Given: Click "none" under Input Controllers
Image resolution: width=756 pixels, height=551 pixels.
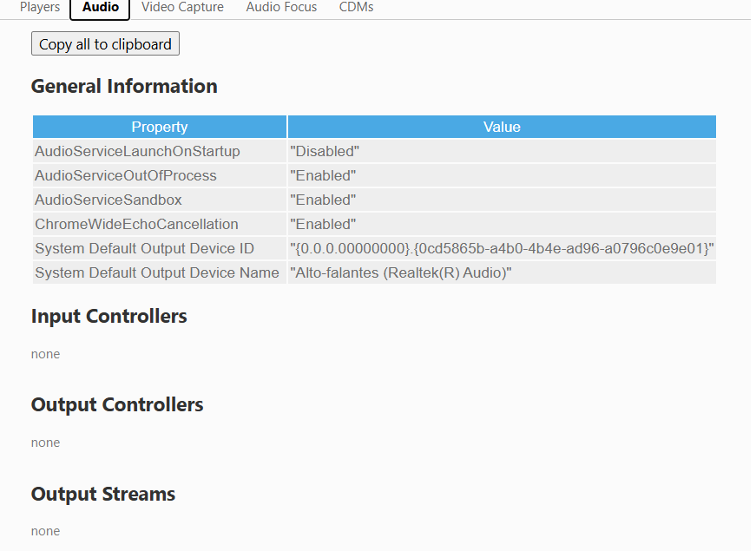Looking at the screenshot, I should [45, 354].
